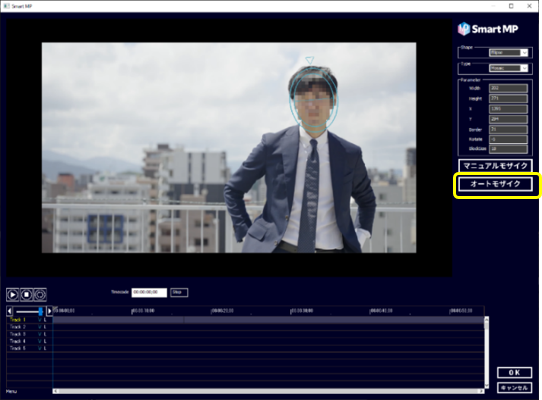
Task: Click the マニュアルモザイク button
Action: point(495,166)
